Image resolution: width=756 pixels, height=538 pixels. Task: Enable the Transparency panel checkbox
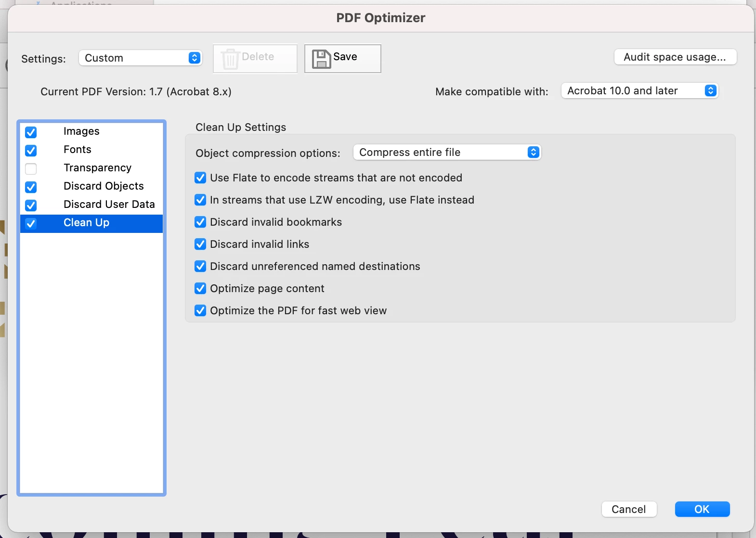[31, 168]
